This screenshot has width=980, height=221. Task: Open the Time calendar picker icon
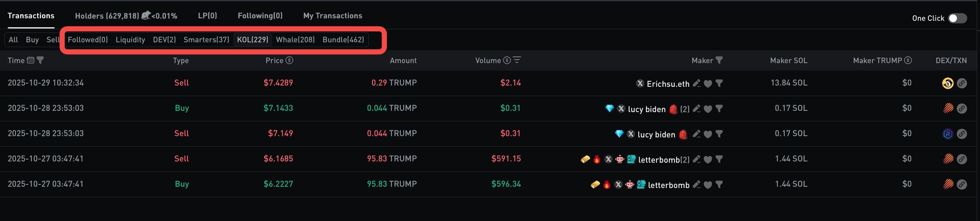(x=31, y=60)
